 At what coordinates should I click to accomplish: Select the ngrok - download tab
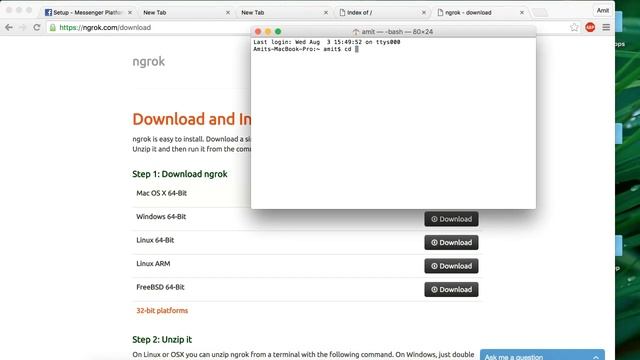coord(480,13)
